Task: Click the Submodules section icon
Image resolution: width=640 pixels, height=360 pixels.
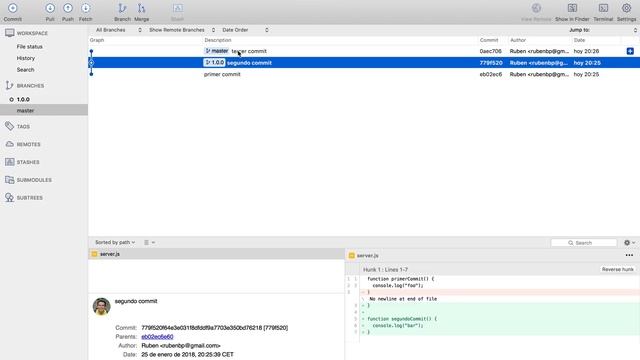Action: point(10,180)
